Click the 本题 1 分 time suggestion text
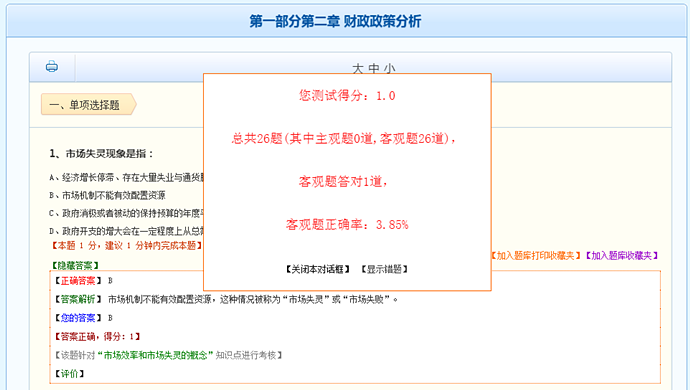This screenshot has height=390, width=690. [x=127, y=246]
